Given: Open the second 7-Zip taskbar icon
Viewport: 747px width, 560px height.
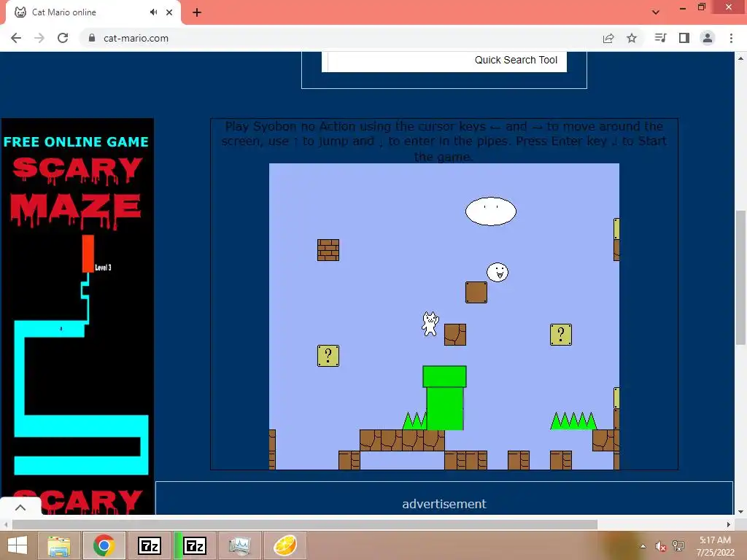Looking at the screenshot, I should (x=194, y=545).
